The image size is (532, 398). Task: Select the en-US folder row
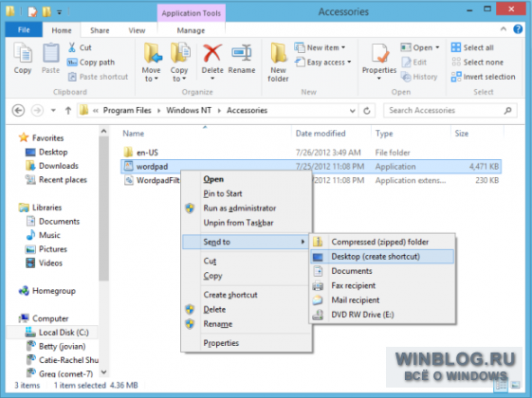[x=311, y=153]
